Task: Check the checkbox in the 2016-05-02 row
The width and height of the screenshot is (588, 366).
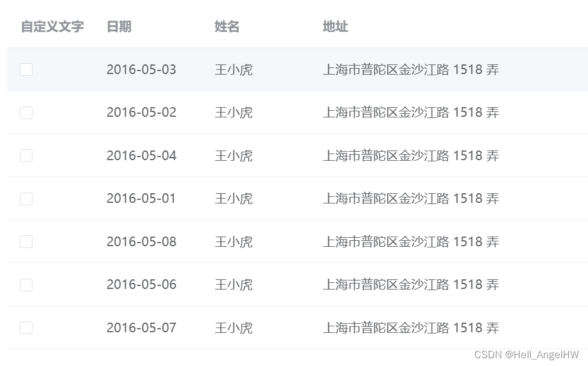Action: tap(26, 112)
